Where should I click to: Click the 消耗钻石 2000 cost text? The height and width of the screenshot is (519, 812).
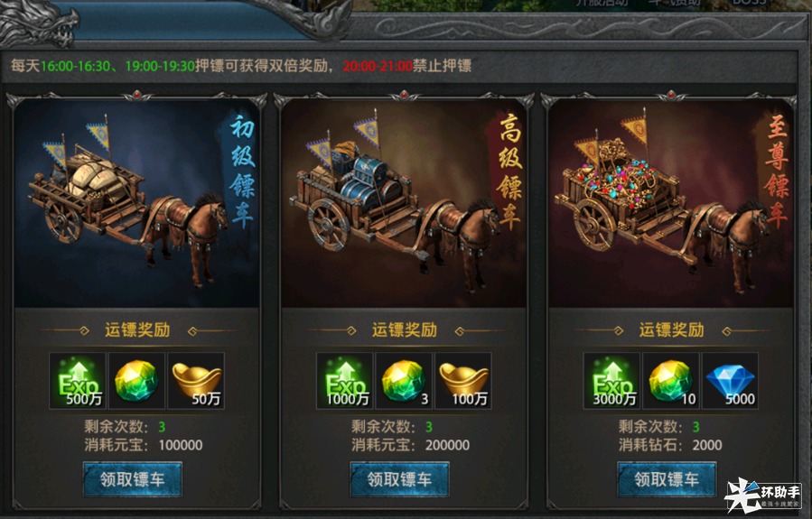point(670,445)
